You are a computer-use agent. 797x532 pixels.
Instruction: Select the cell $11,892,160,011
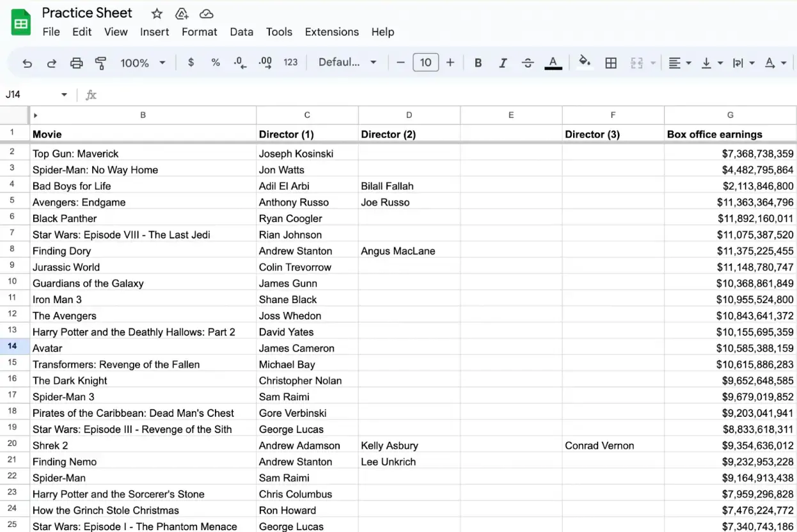tap(730, 218)
